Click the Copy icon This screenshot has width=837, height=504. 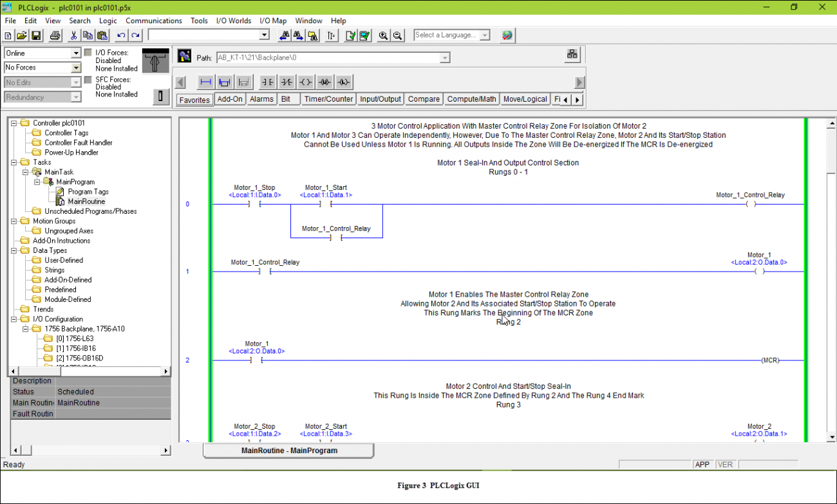pos(88,35)
